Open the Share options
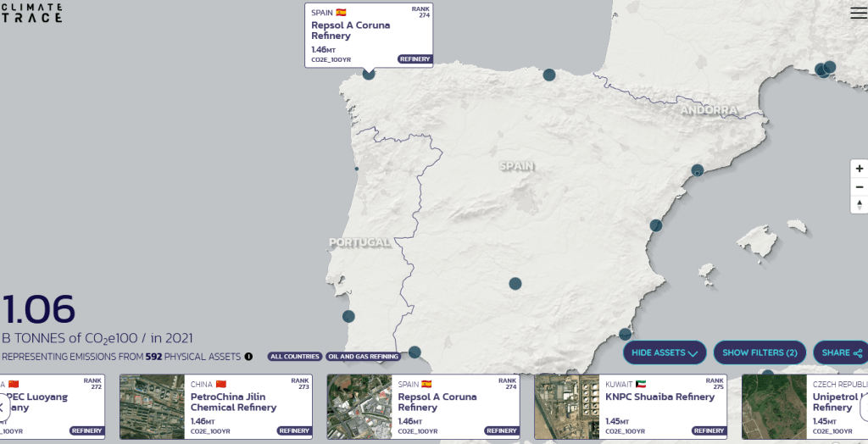The width and height of the screenshot is (868, 444). tap(840, 352)
